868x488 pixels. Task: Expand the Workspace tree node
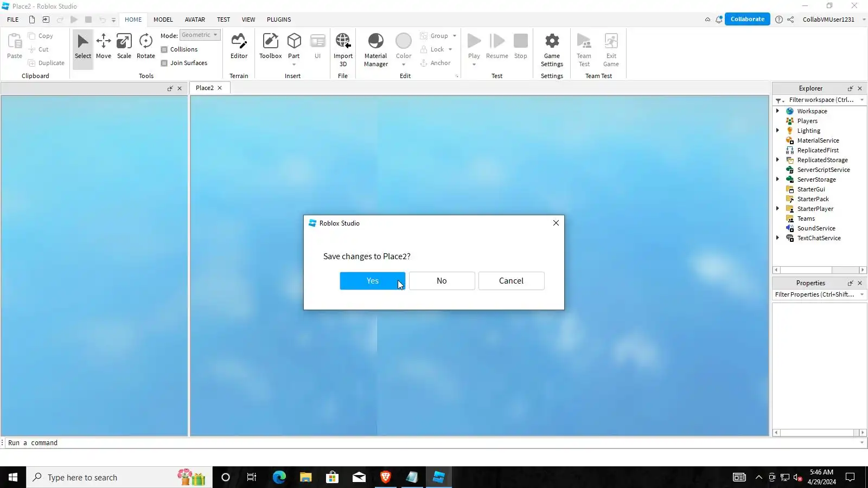(x=778, y=111)
